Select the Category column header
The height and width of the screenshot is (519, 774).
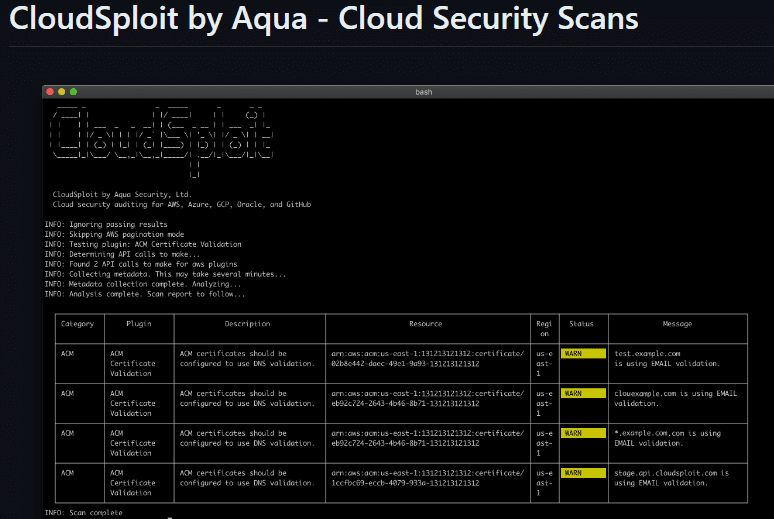click(77, 324)
